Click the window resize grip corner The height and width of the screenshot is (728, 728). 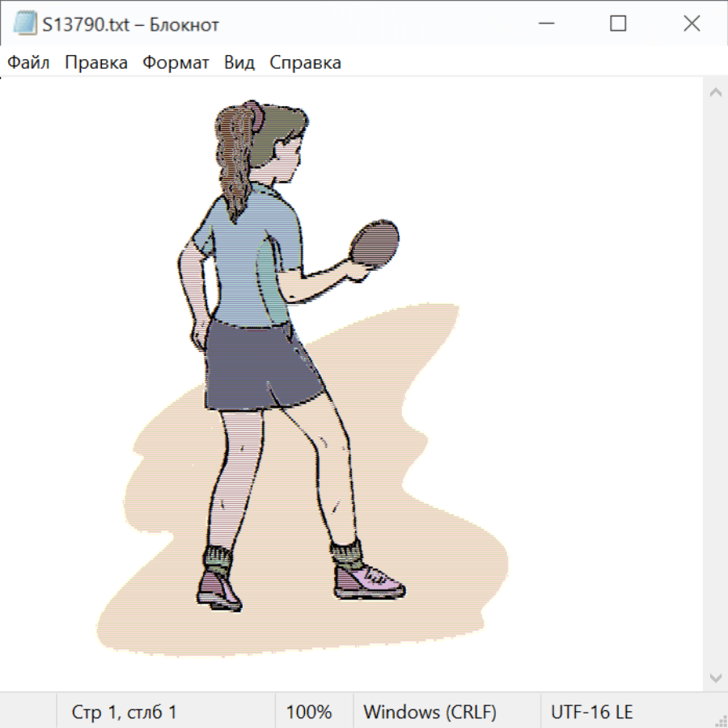pyautogui.click(x=721, y=721)
